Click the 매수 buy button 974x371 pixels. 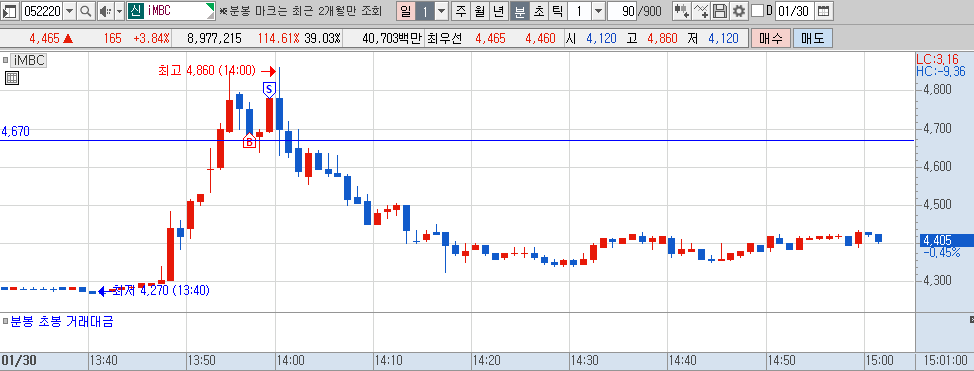click(770, 39)
